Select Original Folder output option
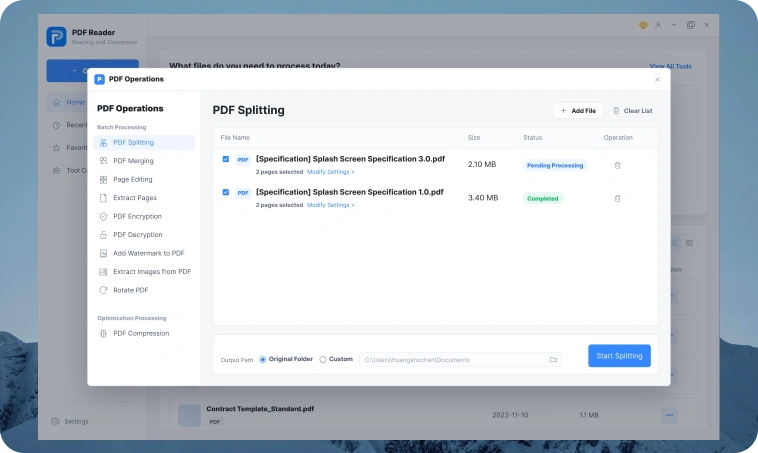This screenshot has height=453, width=758. point(286,359)
